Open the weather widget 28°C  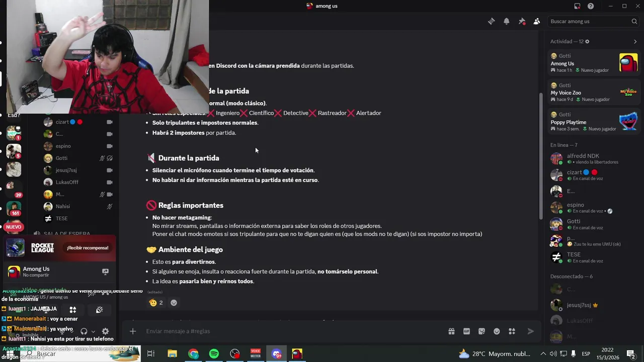click(x=495, y=354)
